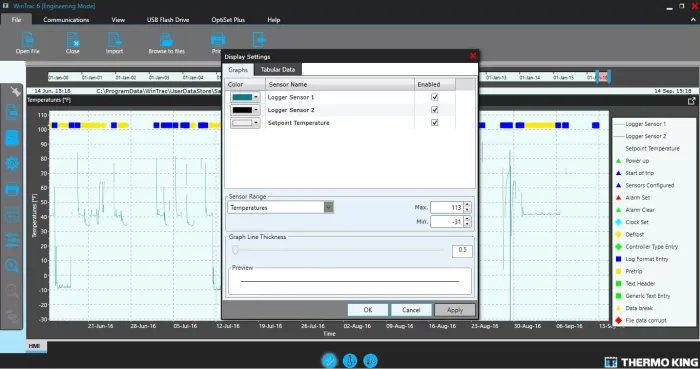Image resolution: width=700 pixels, height=369 pixels.
Task: Click the gear settings icon in sidebar
Action: tap(12, 163)
